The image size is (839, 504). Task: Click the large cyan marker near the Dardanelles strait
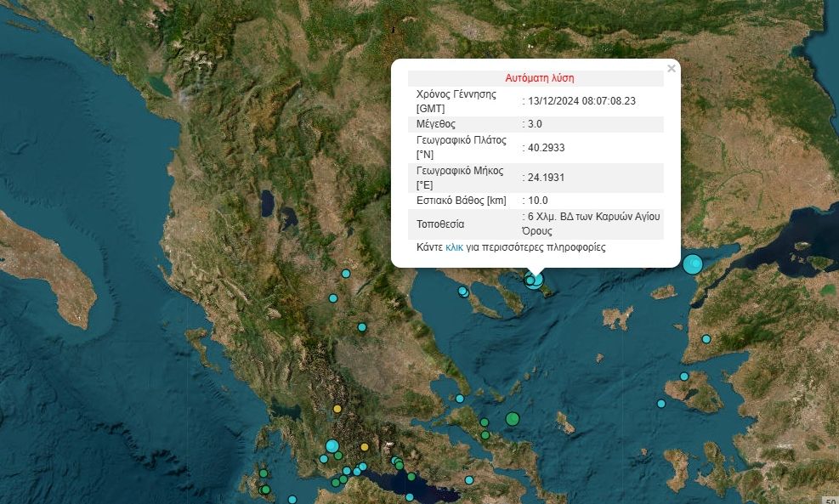pos(693,263)
